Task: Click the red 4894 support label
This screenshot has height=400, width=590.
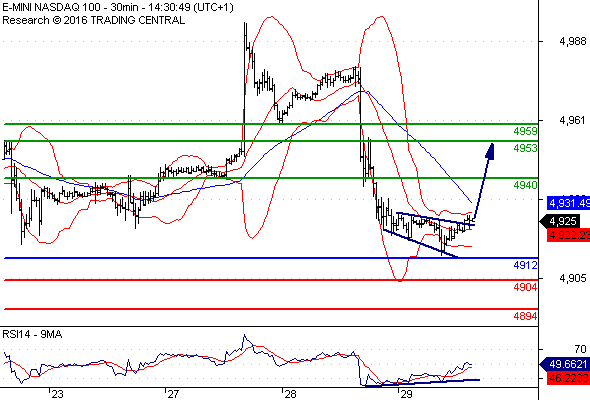Action: pos(525,316)
